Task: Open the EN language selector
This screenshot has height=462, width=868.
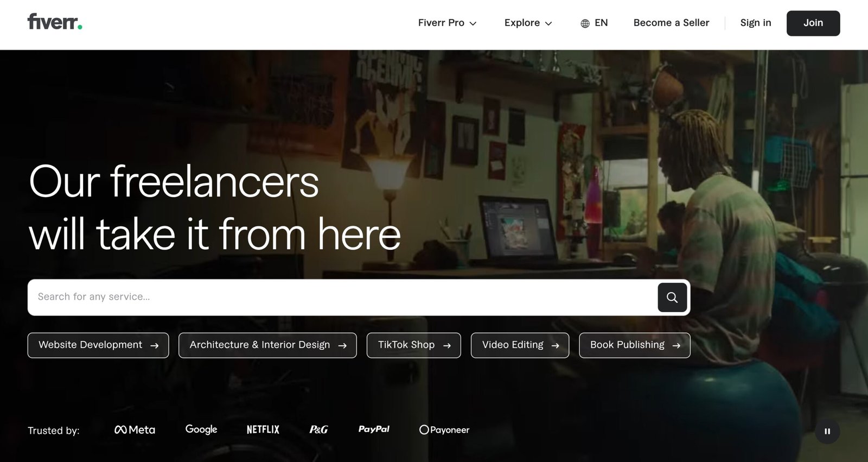Action: 594,23
